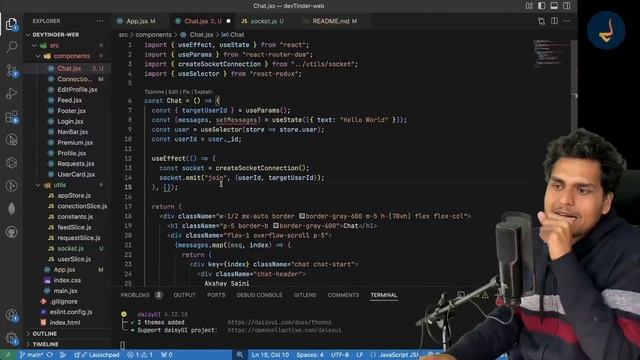
Task: Click the Chat symbol in the breadcrumb
Action: coord(233,35)
